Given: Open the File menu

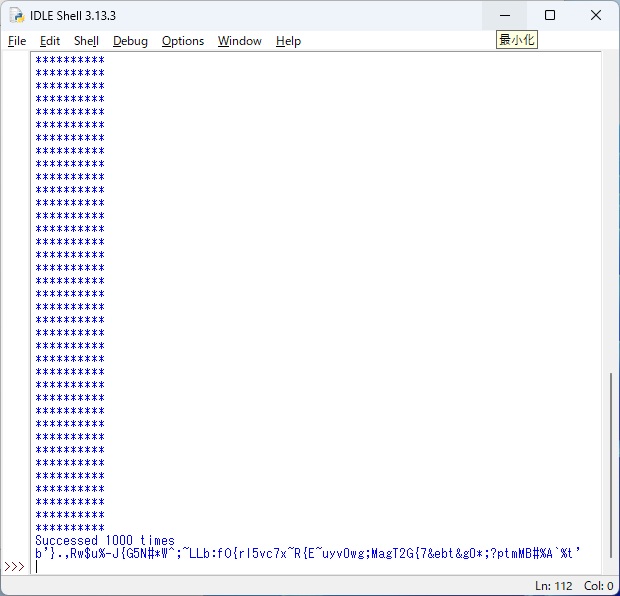Looking at the screenshot, I should click(x=17, y=41).
